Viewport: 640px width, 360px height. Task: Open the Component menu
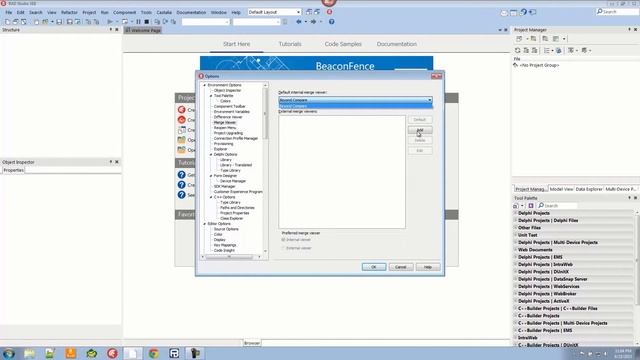click(124, 12)
